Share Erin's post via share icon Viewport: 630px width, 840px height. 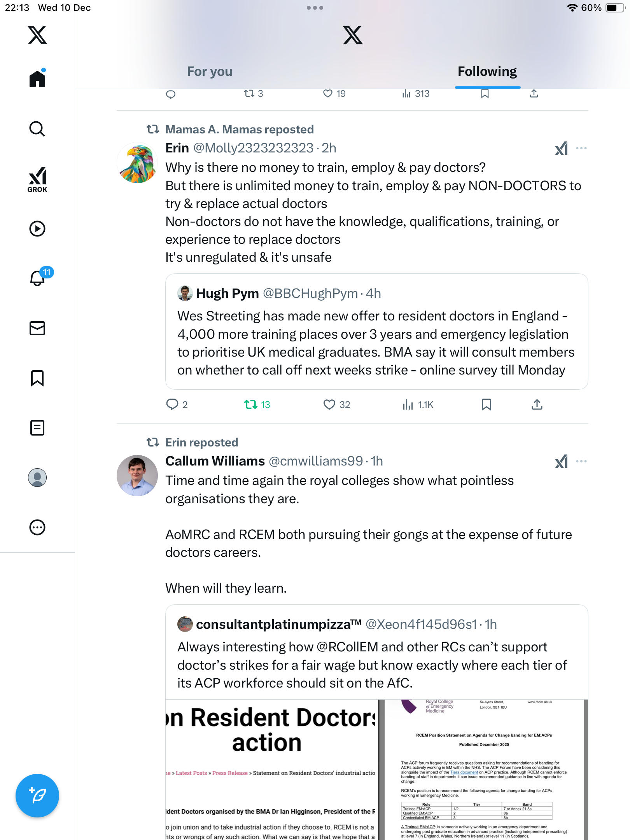click(537, 405)
